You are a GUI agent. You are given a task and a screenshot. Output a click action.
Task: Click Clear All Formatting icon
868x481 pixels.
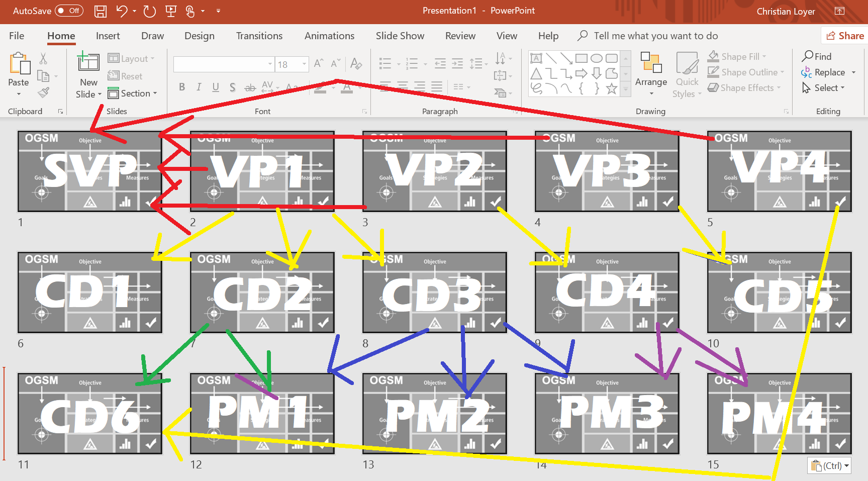pyautogui.click(x=356, y=63)
